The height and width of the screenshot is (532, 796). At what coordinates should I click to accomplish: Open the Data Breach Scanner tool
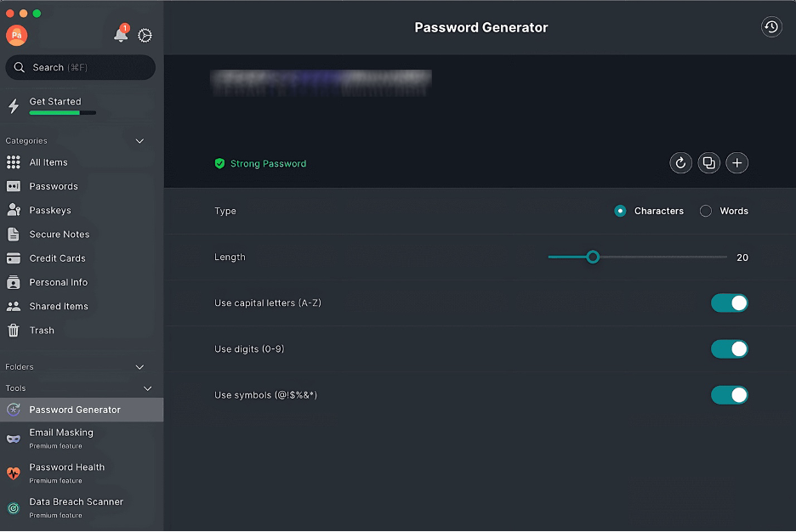tap(76, 501)
